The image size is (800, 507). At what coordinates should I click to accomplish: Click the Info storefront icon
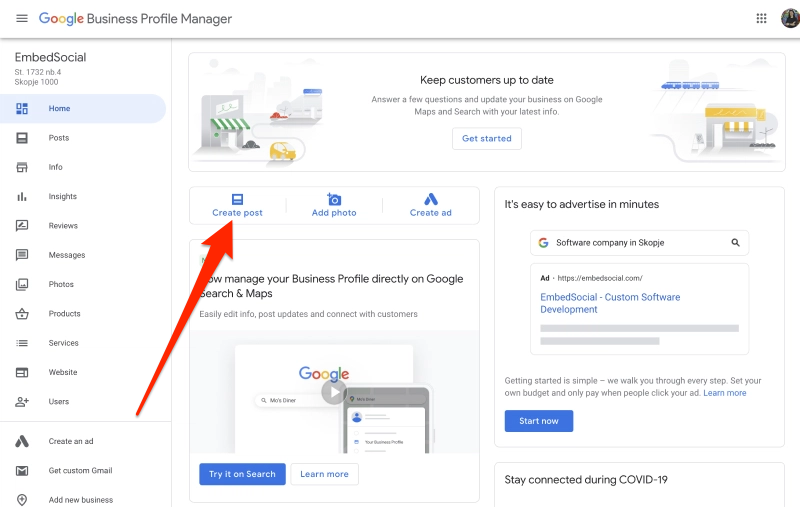pos(22,167)
